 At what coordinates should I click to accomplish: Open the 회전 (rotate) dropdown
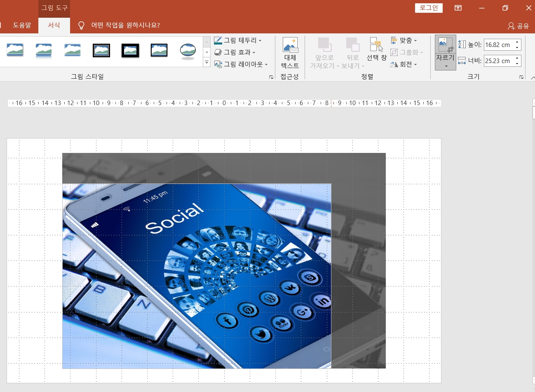[404, 64]
